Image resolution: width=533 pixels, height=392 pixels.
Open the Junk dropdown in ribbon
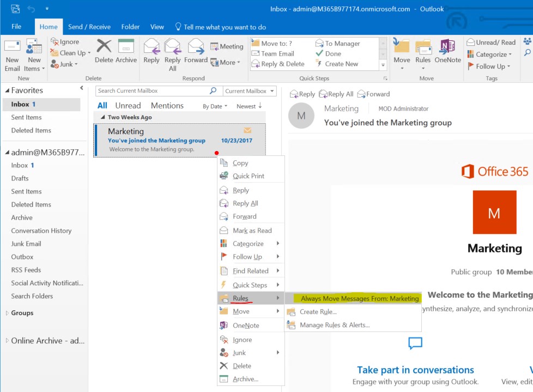tap(64, 64)
